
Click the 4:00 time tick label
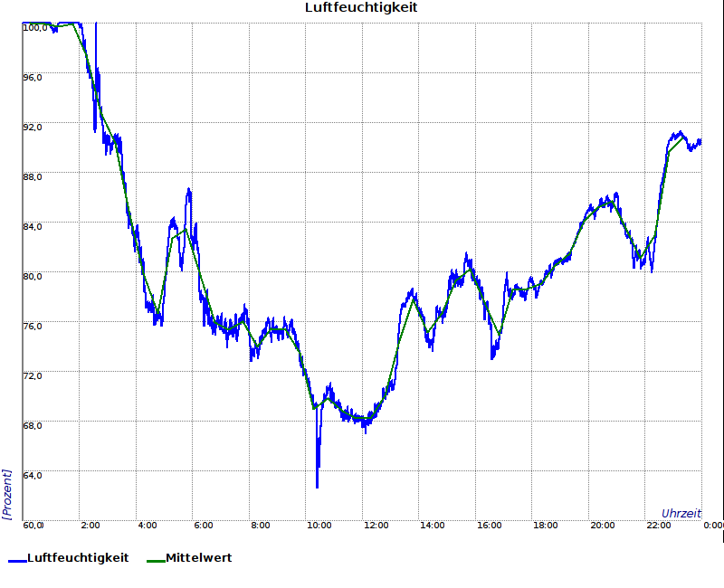coord(148,526)
